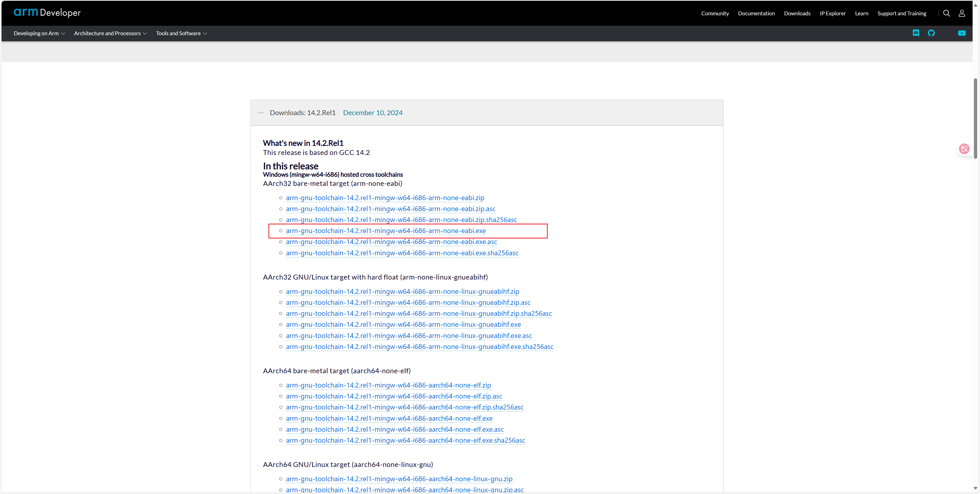
Task: Open arm-none-linux-gnueabihf.exe.sha256asc link
Action: pyautogui.click(x=420, y=347)
